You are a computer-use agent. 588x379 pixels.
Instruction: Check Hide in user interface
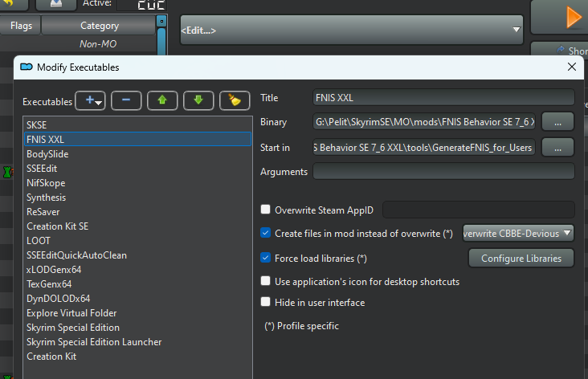click(x=266, y=301)
